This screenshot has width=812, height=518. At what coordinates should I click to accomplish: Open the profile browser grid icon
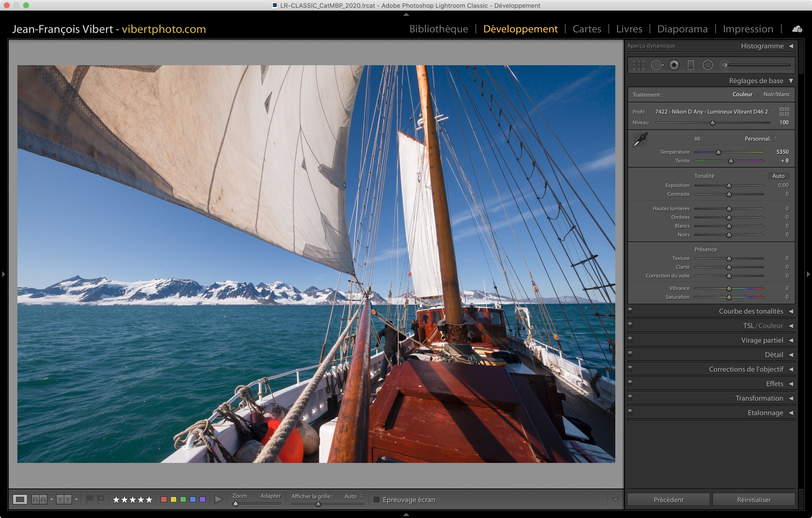pyautogui.click(x=784, y=112)
